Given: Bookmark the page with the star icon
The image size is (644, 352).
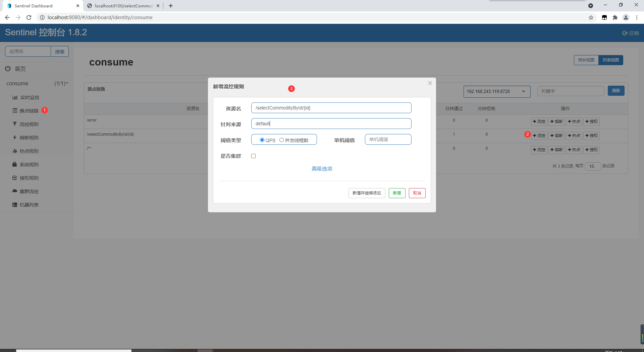Looking at the screenshot, I should 591,17.
